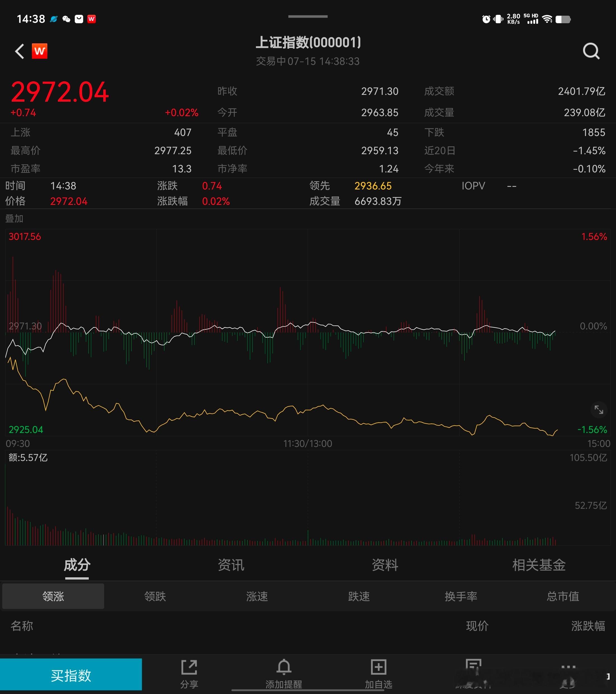This screenshot has height=694, width=616.
Task: Tap the 额:5.57亿 label
Action: click(x=28, y=458)
